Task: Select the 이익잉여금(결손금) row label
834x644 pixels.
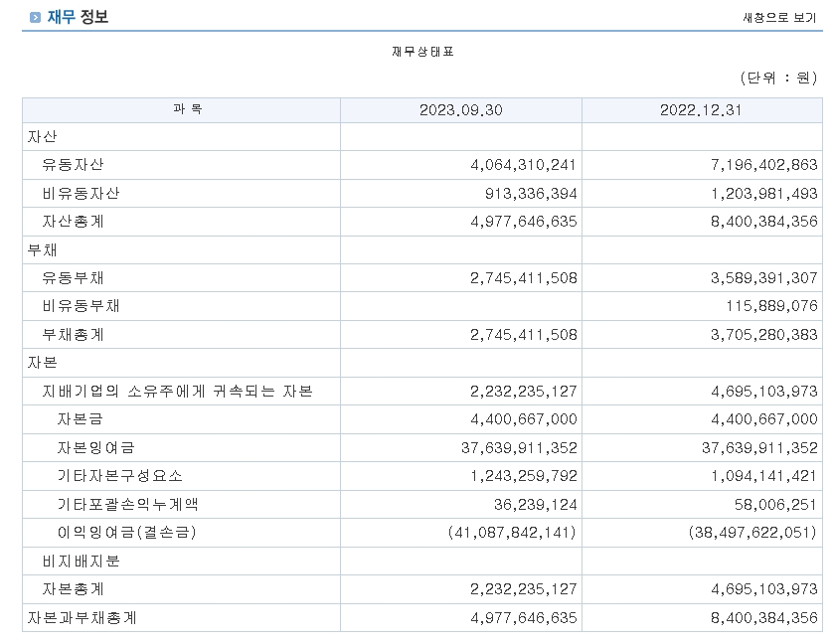Action: click(x=126, y=533)
